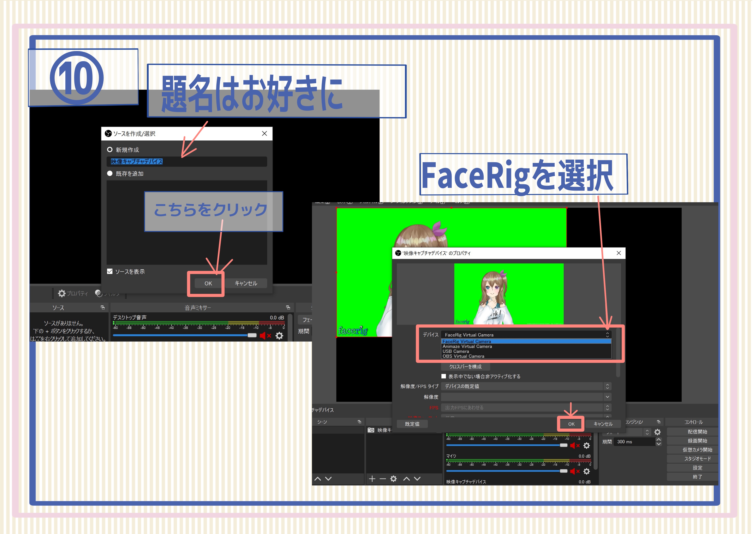
Task: Click the 既定値 button in properties
Action: 412,424
